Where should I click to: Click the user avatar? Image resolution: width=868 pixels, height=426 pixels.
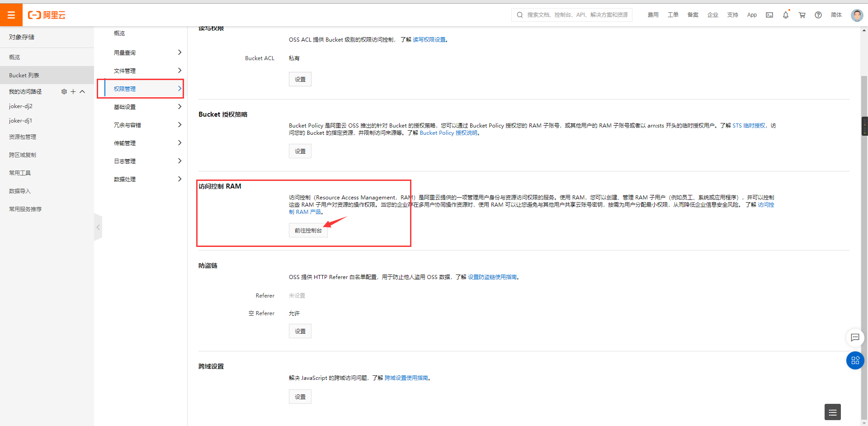pyautogui.click(x=857, y=15)
